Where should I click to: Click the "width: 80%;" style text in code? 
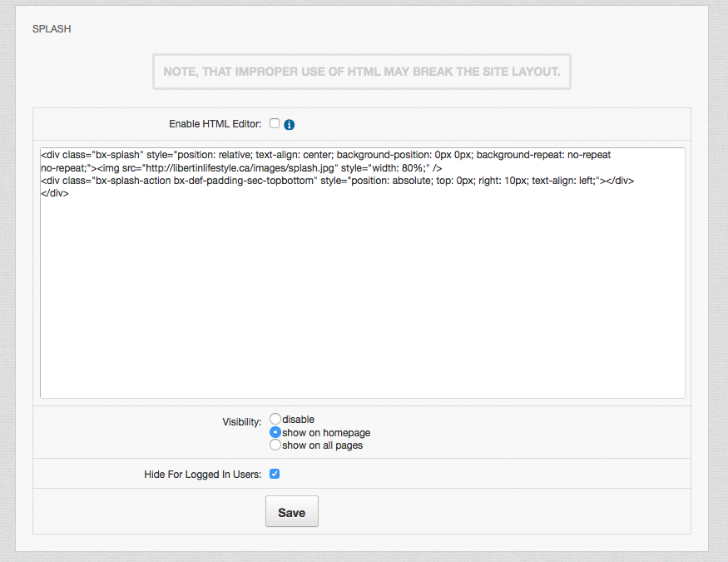click(x=393, y=167)
